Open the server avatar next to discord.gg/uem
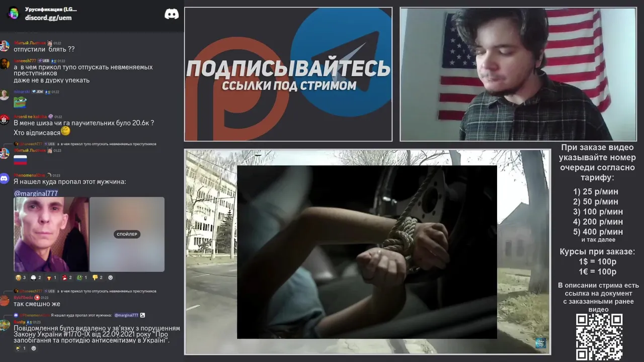This screenshot has width=644, height=362. (14, 14)
